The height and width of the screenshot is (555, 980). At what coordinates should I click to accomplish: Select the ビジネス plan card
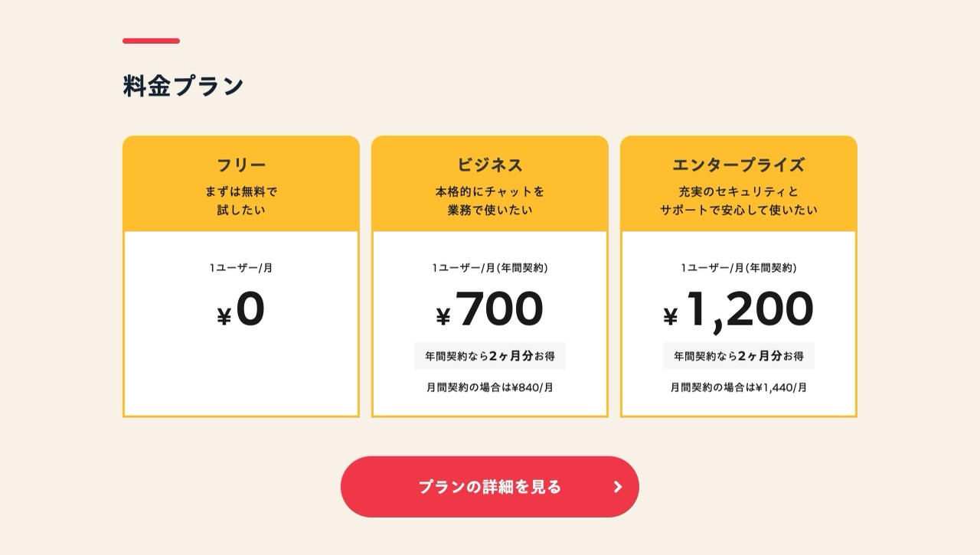[489, 276]
